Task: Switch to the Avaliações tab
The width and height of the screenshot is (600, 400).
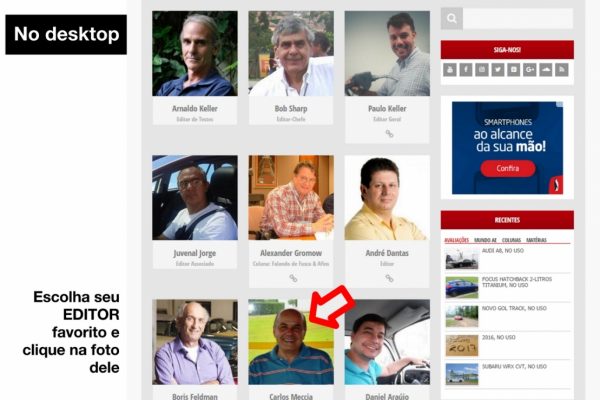Action: (x=457, y=240)
